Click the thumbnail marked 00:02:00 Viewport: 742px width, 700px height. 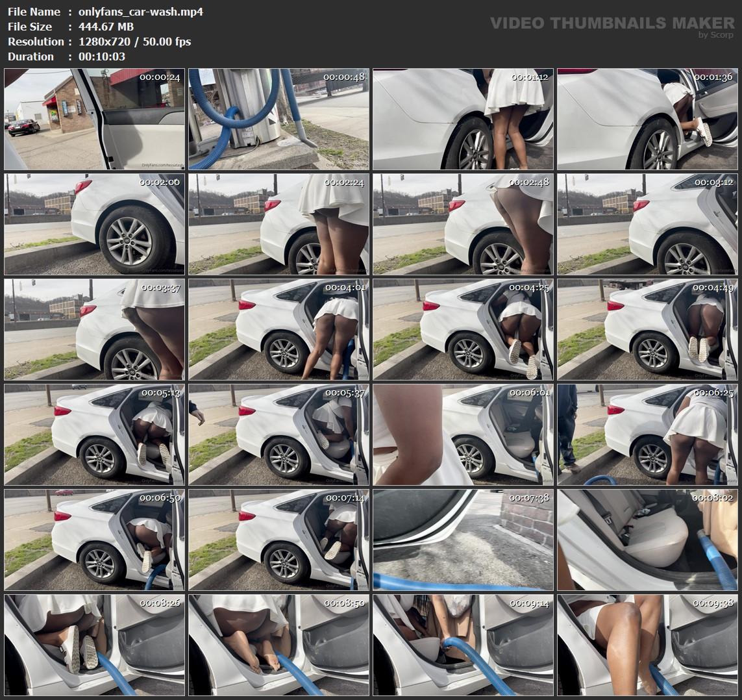point(94,225)
